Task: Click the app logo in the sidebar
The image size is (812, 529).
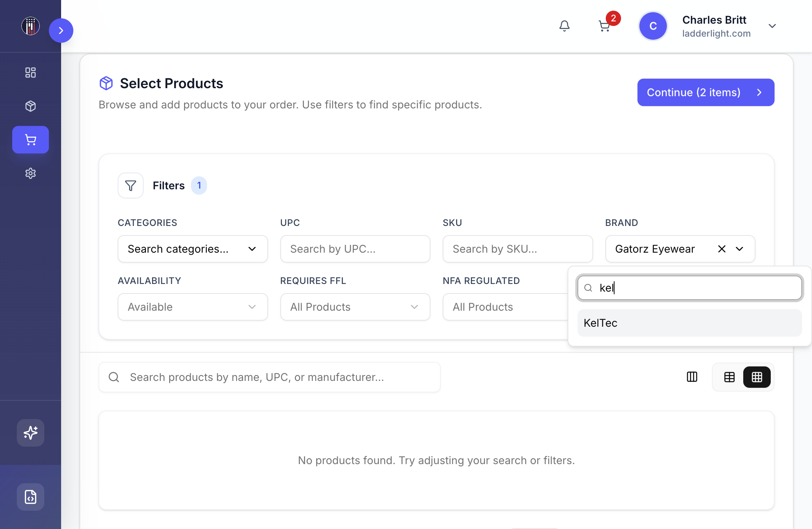Action: click(x=31, y=26)
